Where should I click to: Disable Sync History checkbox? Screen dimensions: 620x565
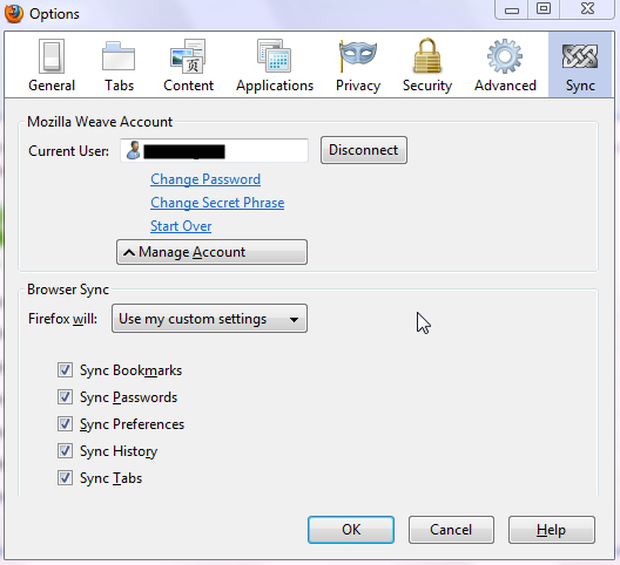tap(65, 451)
